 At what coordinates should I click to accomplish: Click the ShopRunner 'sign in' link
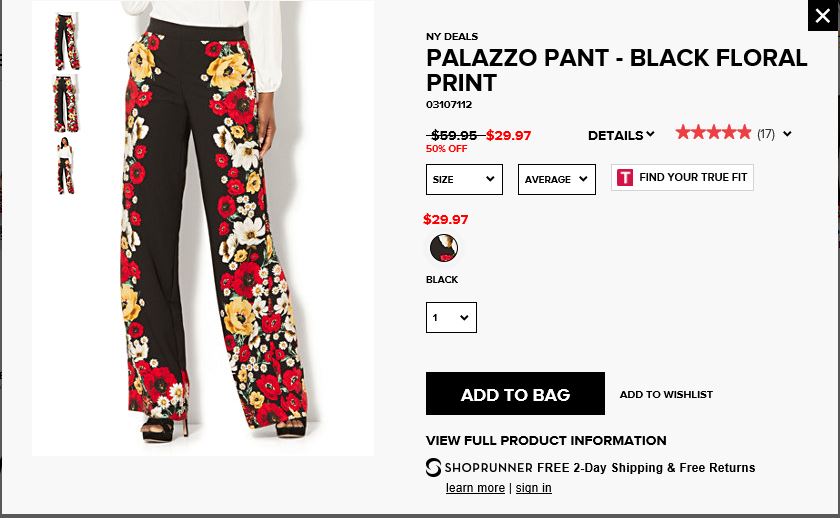pyautogui.click(x=533, y=488)
